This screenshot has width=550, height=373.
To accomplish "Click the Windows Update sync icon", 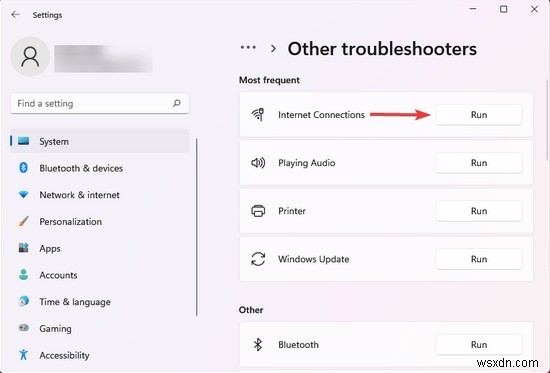I will [258, 259].
